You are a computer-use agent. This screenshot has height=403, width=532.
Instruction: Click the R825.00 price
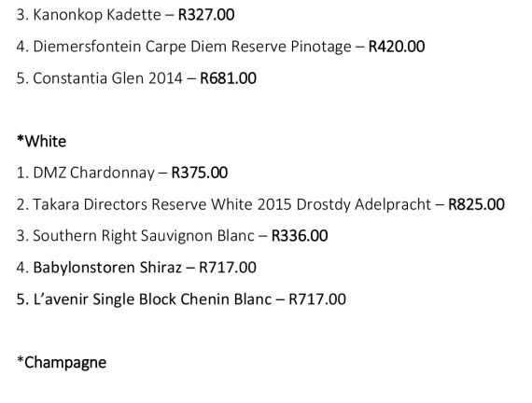476,204
